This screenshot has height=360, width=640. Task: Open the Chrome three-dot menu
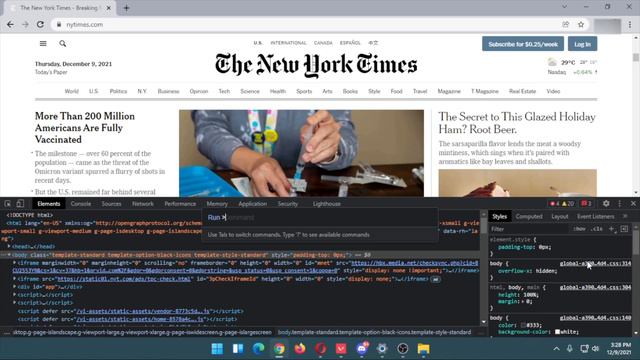click(x=631, y=24)
